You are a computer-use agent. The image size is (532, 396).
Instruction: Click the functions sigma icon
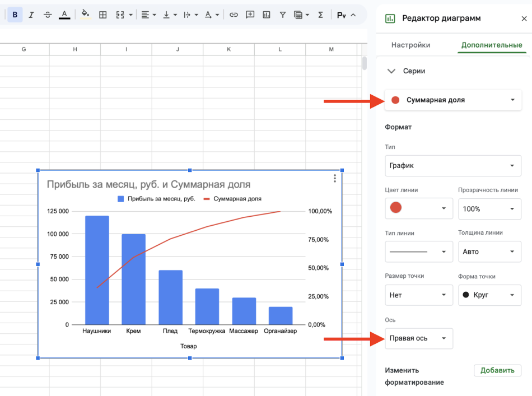pyautogui.click(x=320, y=15)
